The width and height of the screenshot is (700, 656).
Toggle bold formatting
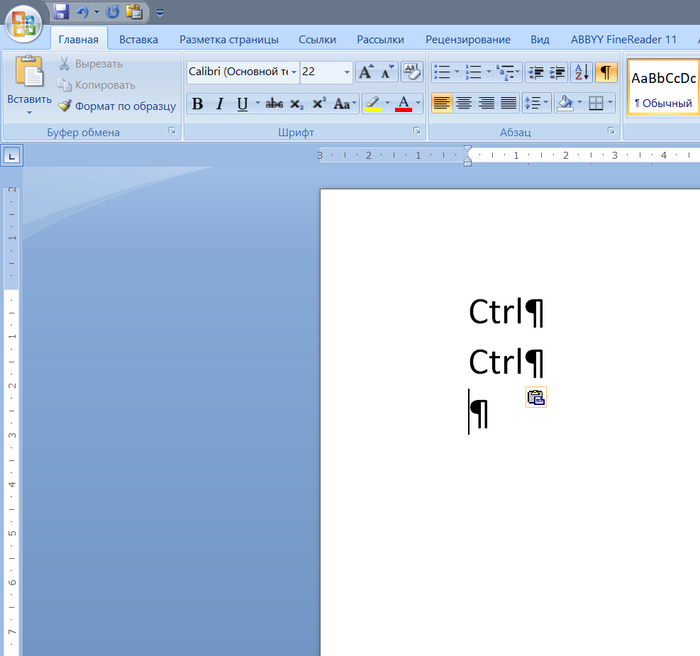click(197, 104)
